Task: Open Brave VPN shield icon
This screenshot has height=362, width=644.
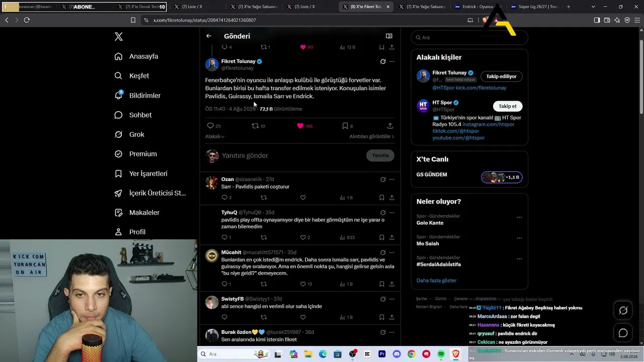Action: (627, 20)
